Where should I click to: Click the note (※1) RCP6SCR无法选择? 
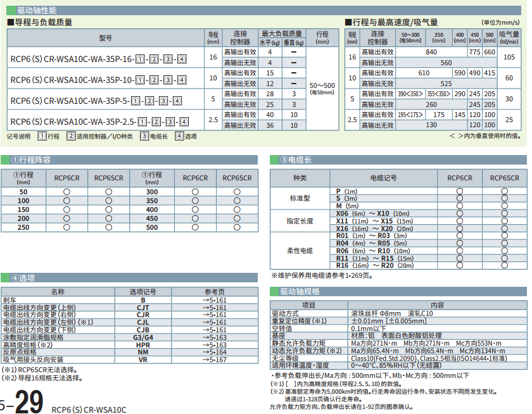click(40, 370)
